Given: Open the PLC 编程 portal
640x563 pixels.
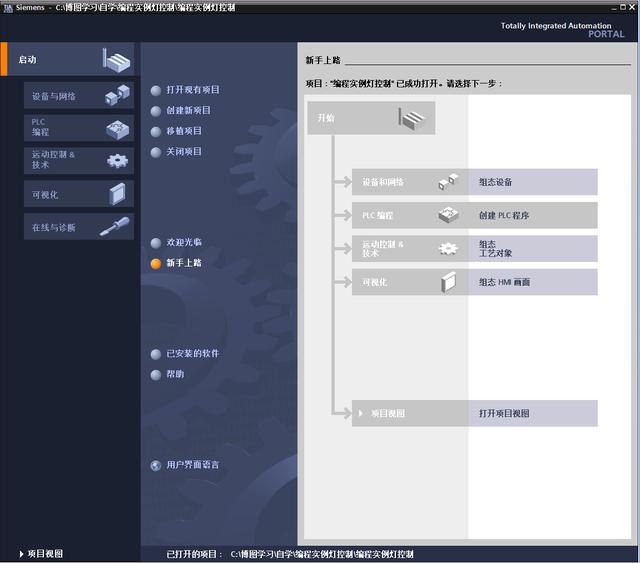Looking at the screenshot, I should [79, 127].
